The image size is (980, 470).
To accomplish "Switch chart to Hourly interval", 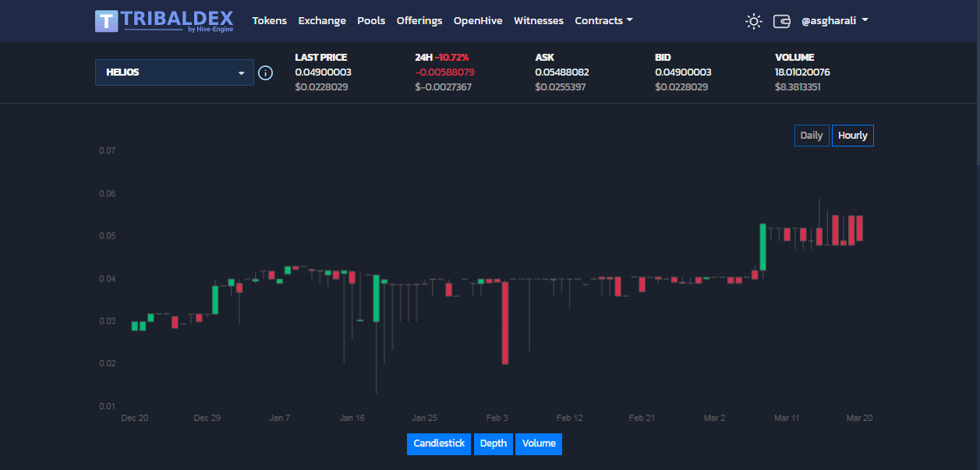I will click(853, 136).
